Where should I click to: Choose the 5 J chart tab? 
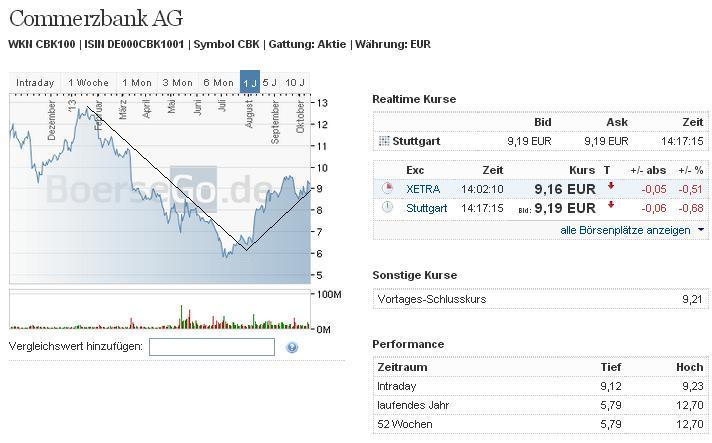[x=270, y=82]
